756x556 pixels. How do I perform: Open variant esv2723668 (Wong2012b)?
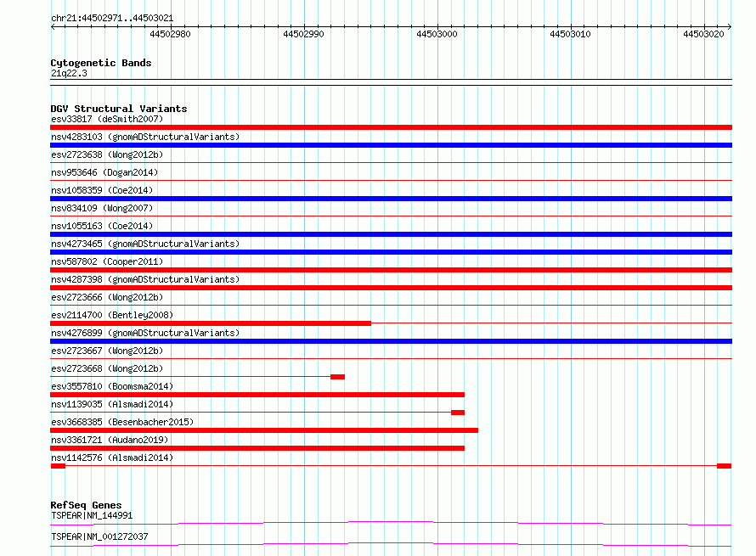[107, 368]
